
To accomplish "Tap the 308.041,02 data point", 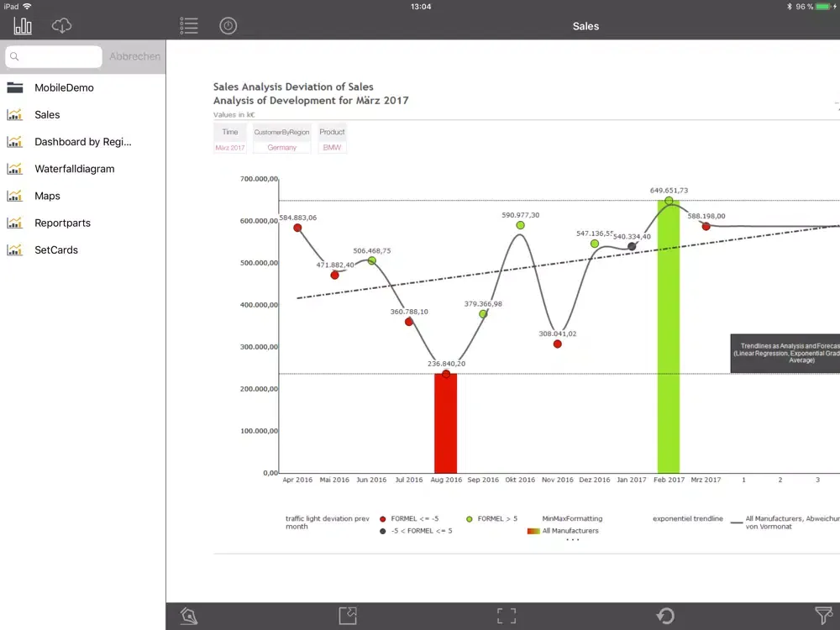I will (x=558, y=344).
